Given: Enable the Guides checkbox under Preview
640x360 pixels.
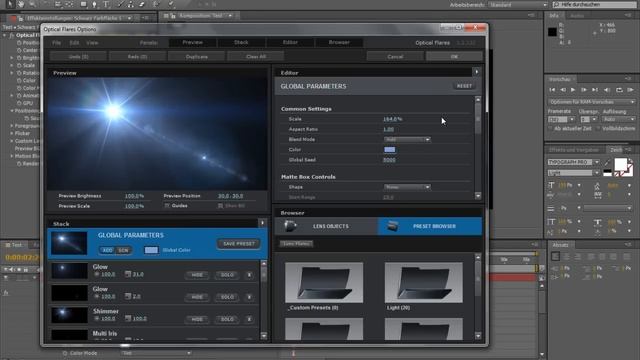Looking at the screenshot, I should tap(167, 206).
